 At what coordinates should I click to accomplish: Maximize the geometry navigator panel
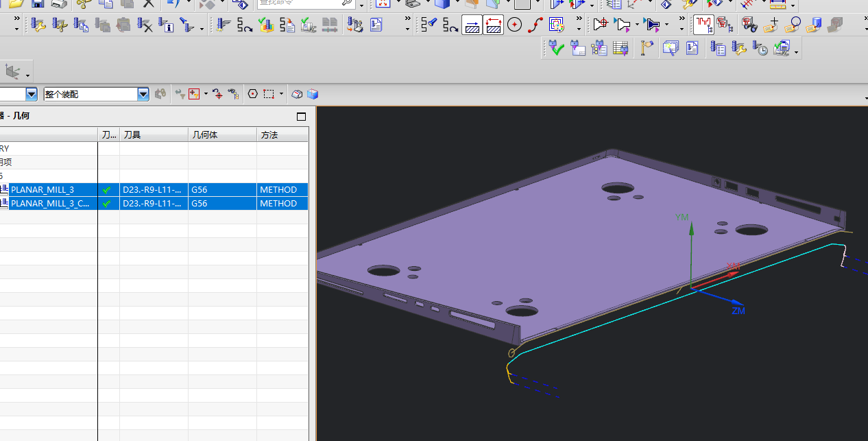tap(301, 117)
